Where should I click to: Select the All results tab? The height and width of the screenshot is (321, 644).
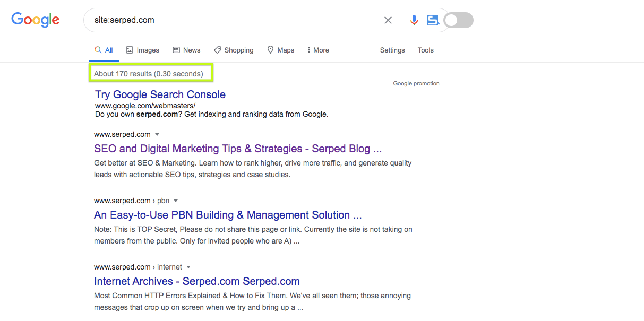pyautogui.click(x=104, y=50)
